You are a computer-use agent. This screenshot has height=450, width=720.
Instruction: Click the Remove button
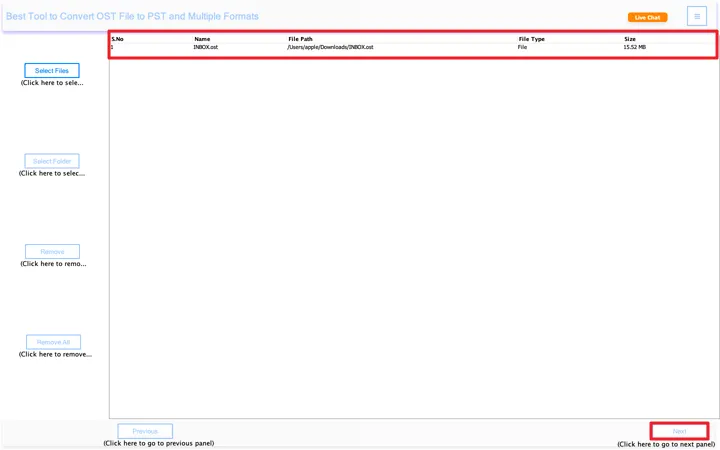(x=52, y=252)
